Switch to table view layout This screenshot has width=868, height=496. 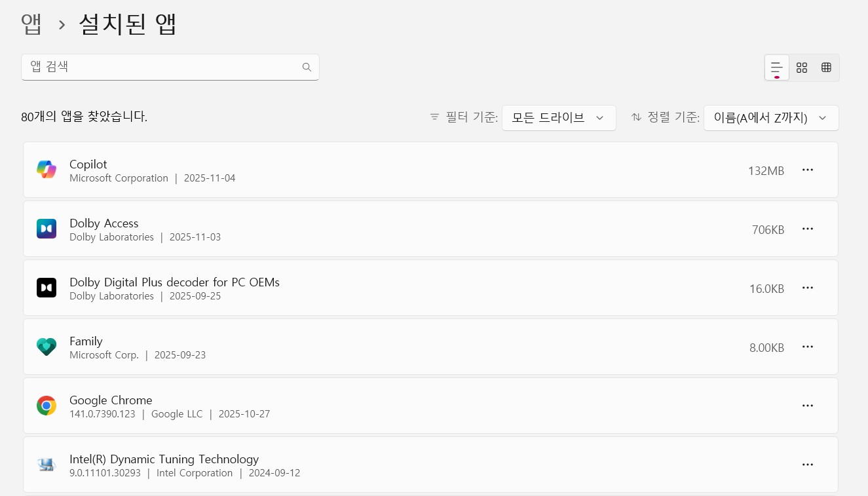pyautogui.click(x=826, y=67)
